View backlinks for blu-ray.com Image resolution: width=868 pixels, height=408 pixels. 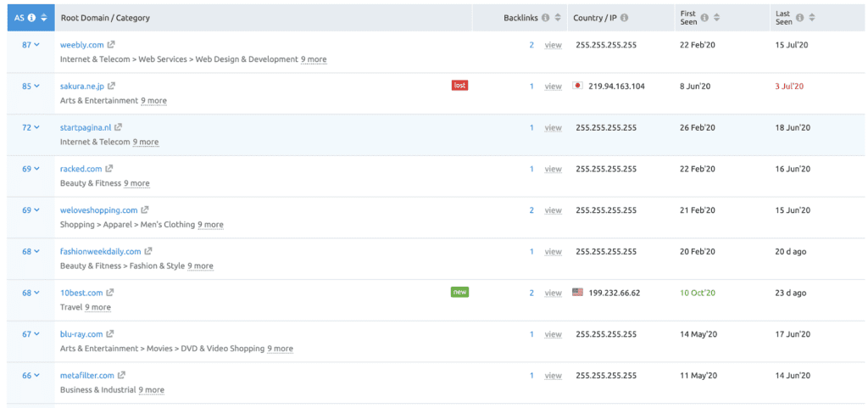[x=553, y=334]
